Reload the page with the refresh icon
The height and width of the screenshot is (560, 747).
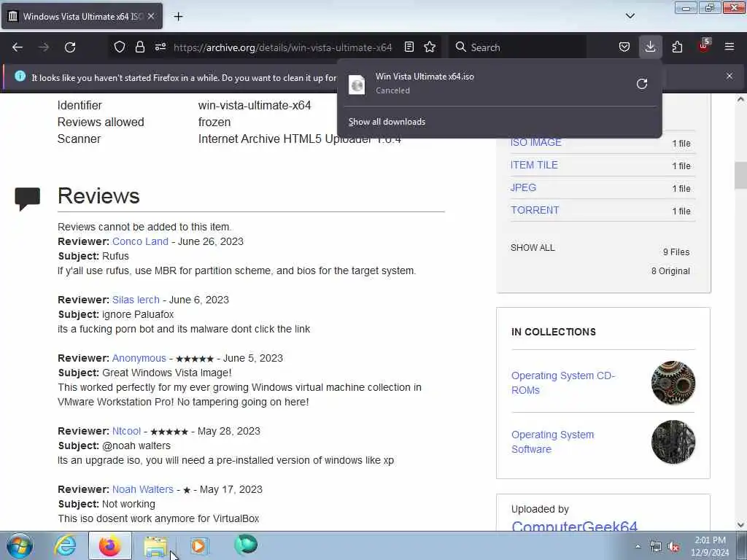click(x=70, y=47)
